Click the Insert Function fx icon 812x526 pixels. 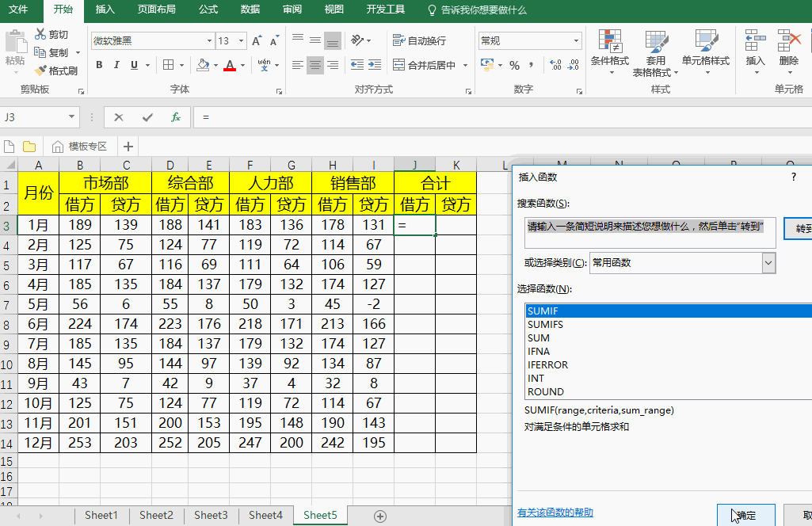point(176,117)
